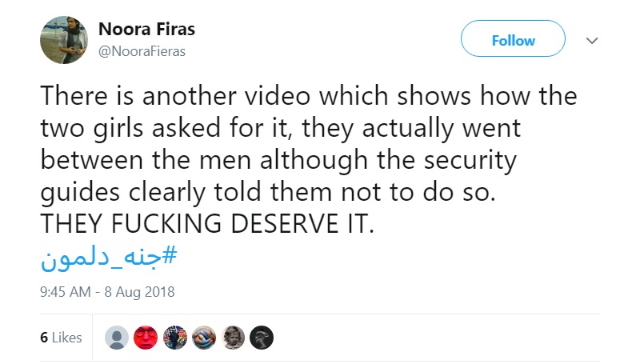Screen dimensions: 640x364
Task: Follow Noora Firas
Action: 513,38
